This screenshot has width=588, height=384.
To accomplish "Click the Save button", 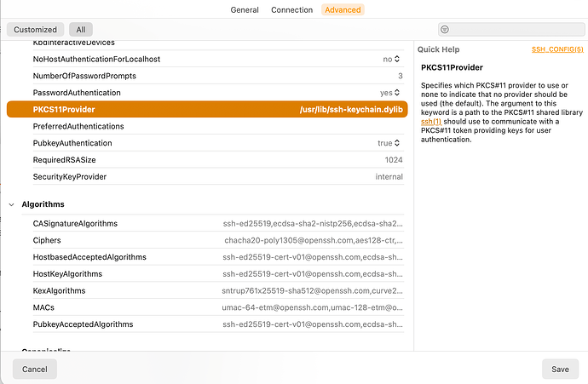I will [x=560, y=369].
